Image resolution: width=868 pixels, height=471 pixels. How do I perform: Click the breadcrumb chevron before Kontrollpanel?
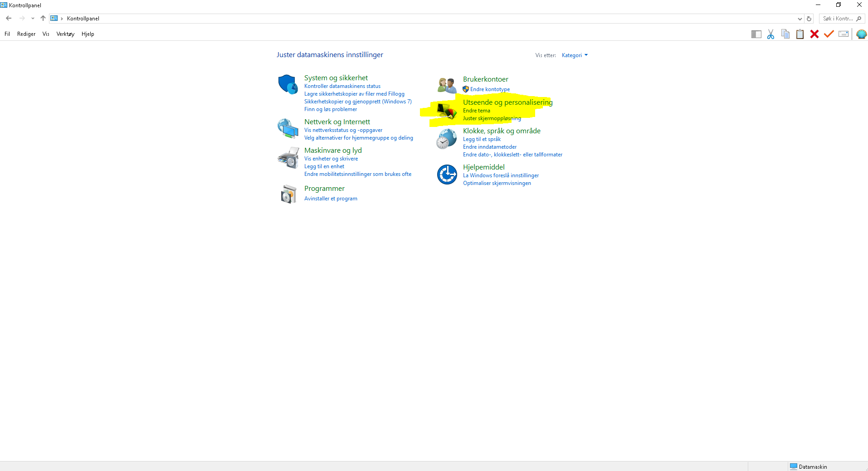[x=62, y=19]
